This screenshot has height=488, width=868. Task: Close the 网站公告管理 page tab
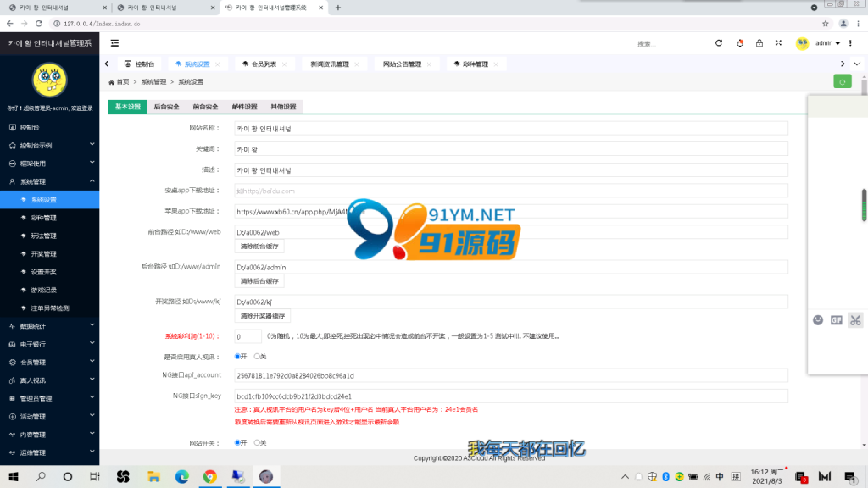tap(429, 64)
